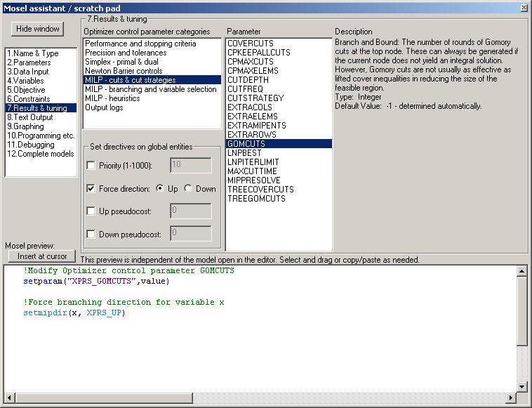Click the Hide window button
This screenshot has height=408, width=532.
[x=39, y=29]
